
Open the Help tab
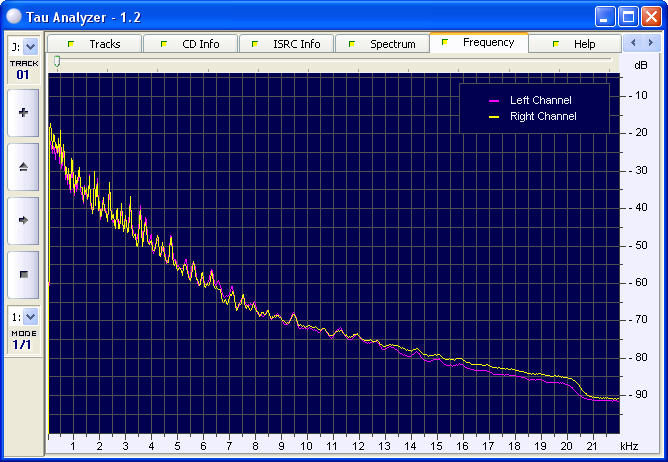point(575,44)
